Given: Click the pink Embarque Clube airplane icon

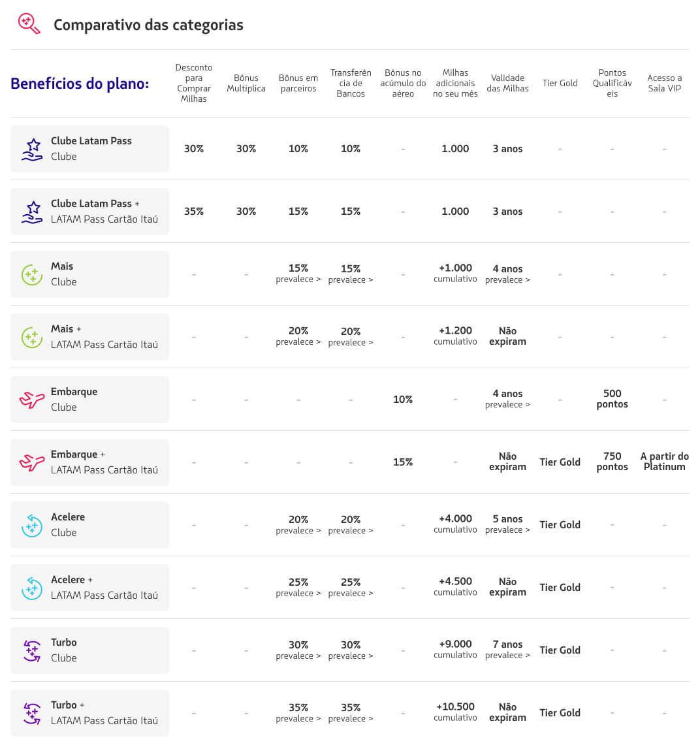Looking at the screenshot, I should point(32,400).
